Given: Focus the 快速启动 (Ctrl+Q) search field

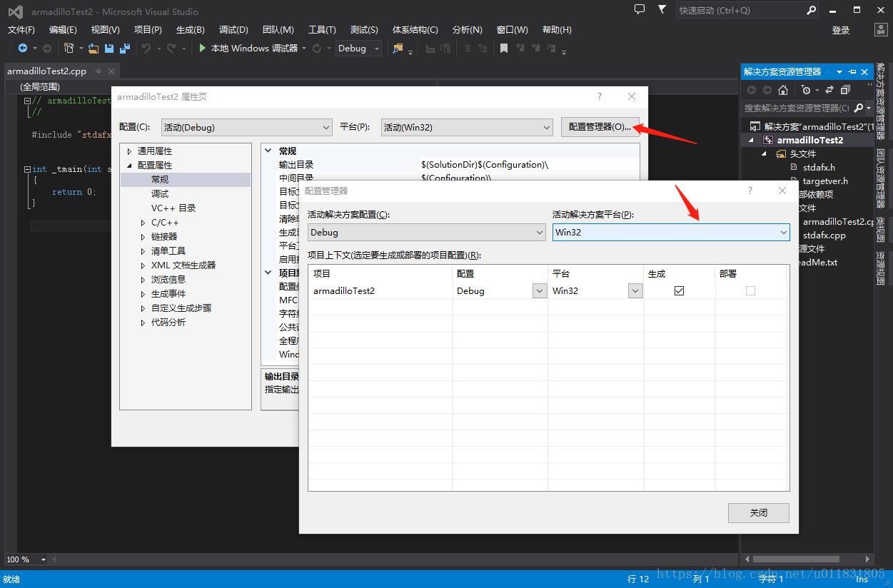Looking at the screenshot, I should pos(740,11).
